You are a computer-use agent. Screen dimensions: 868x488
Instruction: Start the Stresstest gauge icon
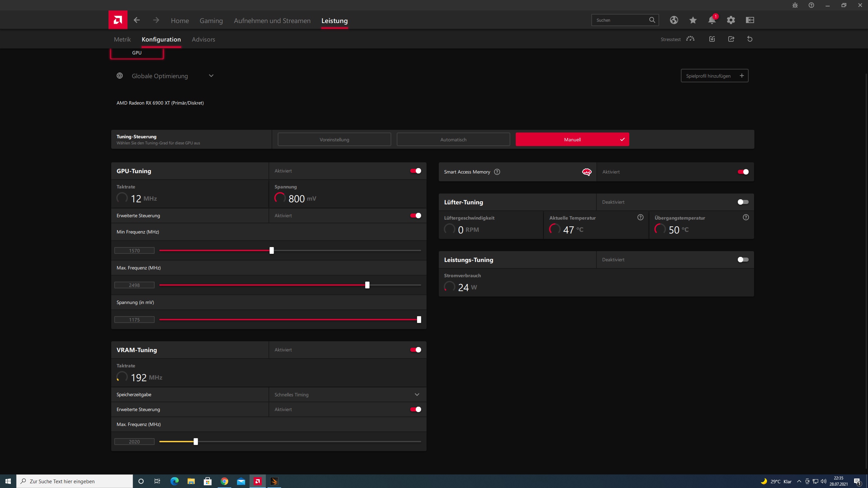pos(690,39)
